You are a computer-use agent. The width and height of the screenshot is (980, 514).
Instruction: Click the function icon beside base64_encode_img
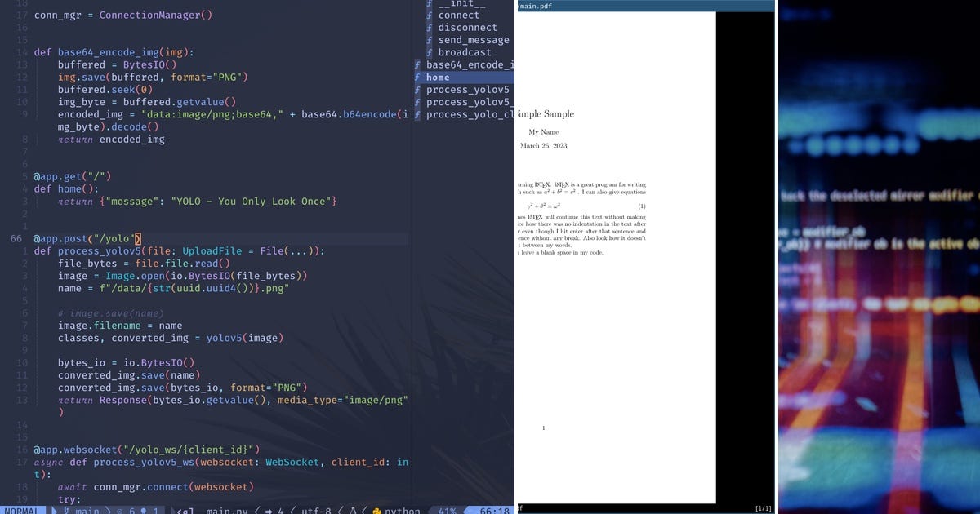coord(417,64)
